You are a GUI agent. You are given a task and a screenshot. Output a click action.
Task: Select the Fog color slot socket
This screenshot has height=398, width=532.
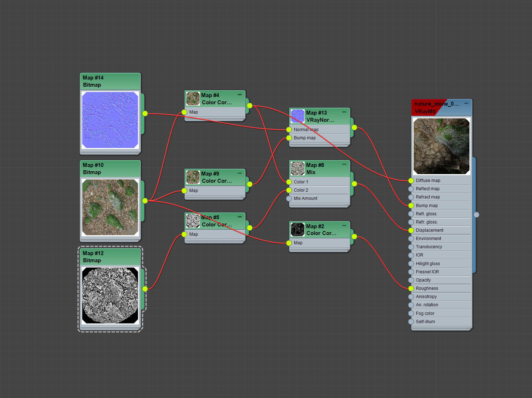(411, 313)
